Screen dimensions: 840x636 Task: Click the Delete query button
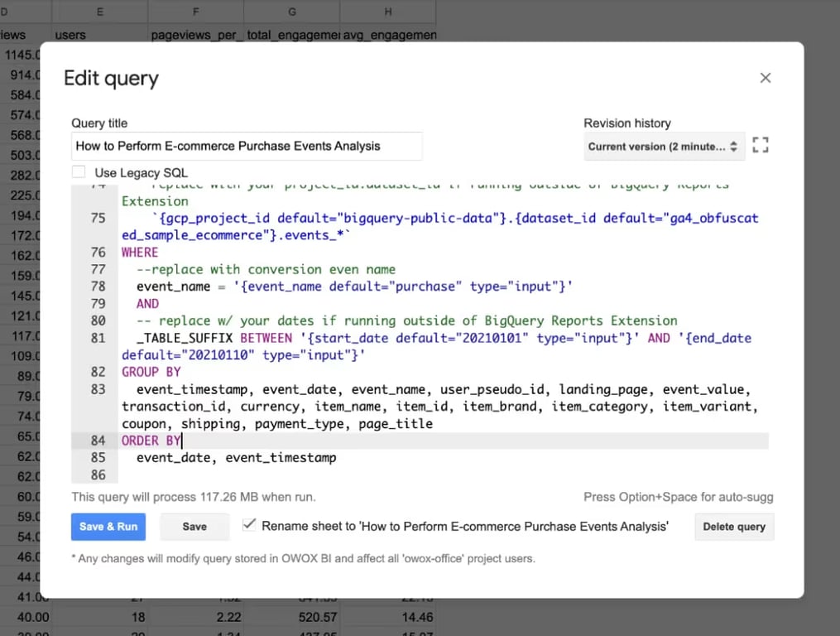tap(734, 527)
